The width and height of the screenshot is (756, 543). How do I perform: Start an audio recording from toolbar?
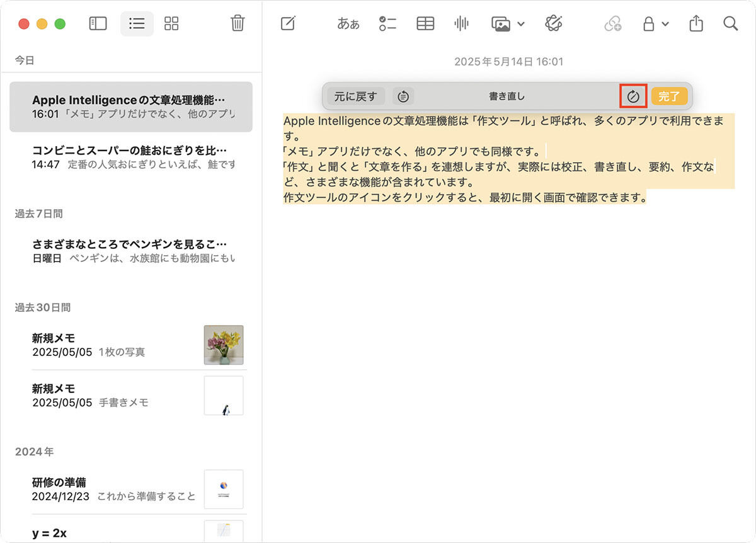click(x=462, y=24)
